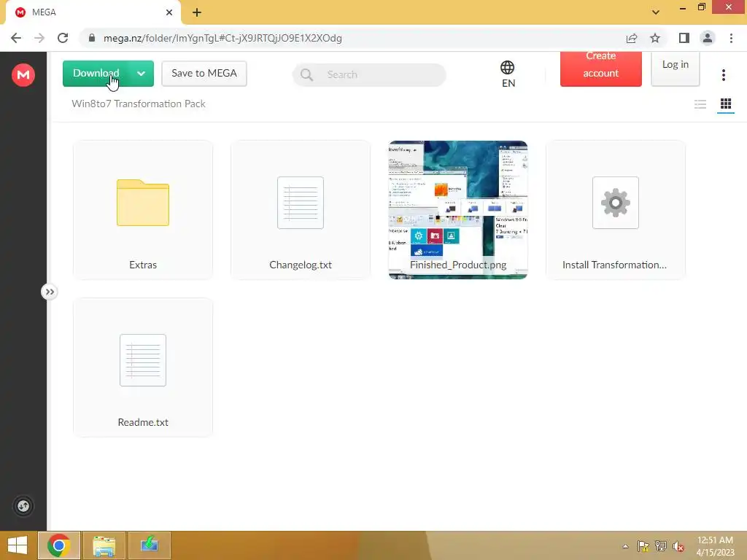Open a new browser tab
Viewport: 747px width, 560px height.
[197, 12]
